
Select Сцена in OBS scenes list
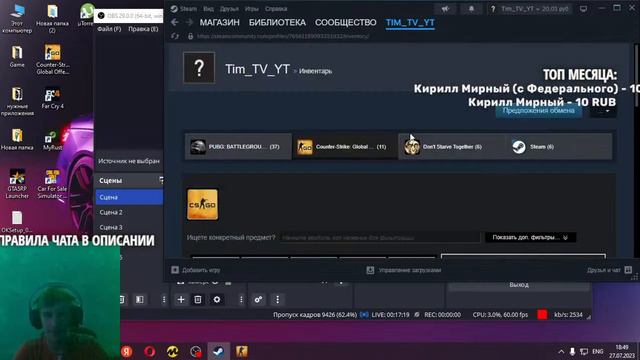[129, 197]
